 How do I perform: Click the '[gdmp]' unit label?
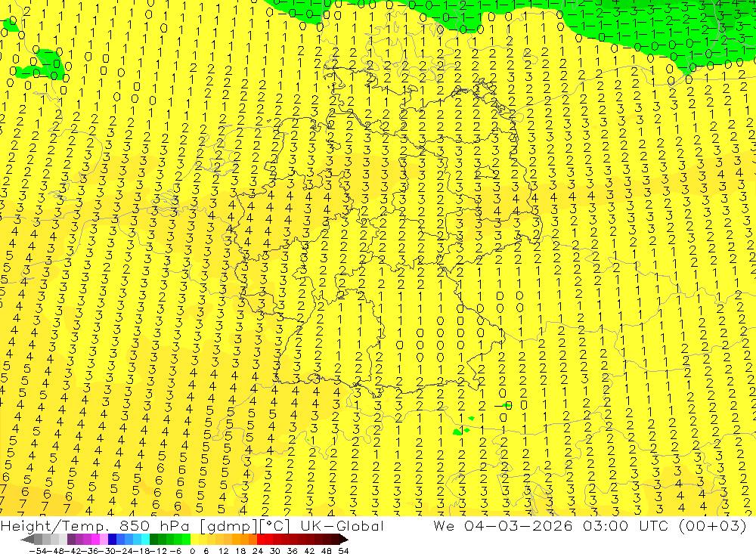pyautogui.click(x=228, y=526)
